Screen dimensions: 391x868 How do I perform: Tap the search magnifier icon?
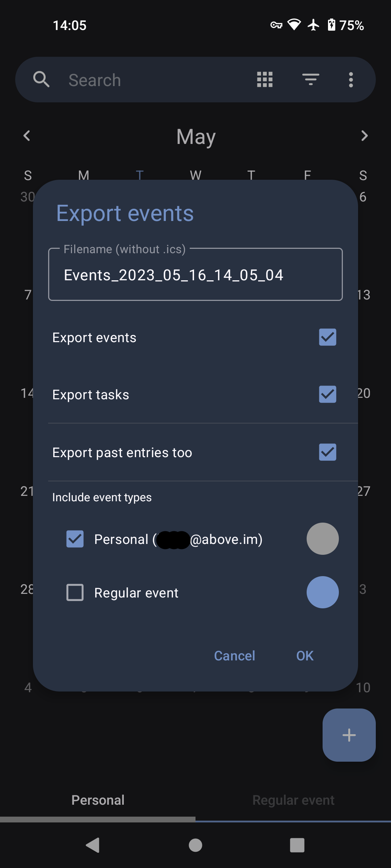point(41,79)
